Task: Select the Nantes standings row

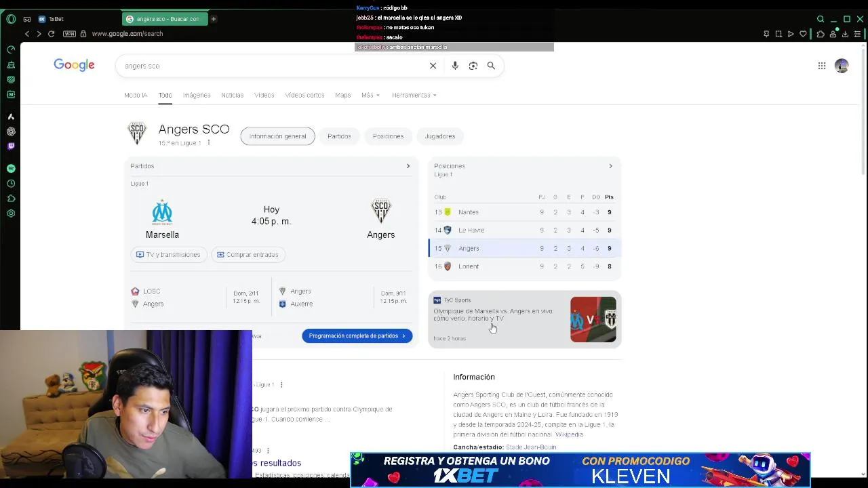Action: click(x=524, y=212)
